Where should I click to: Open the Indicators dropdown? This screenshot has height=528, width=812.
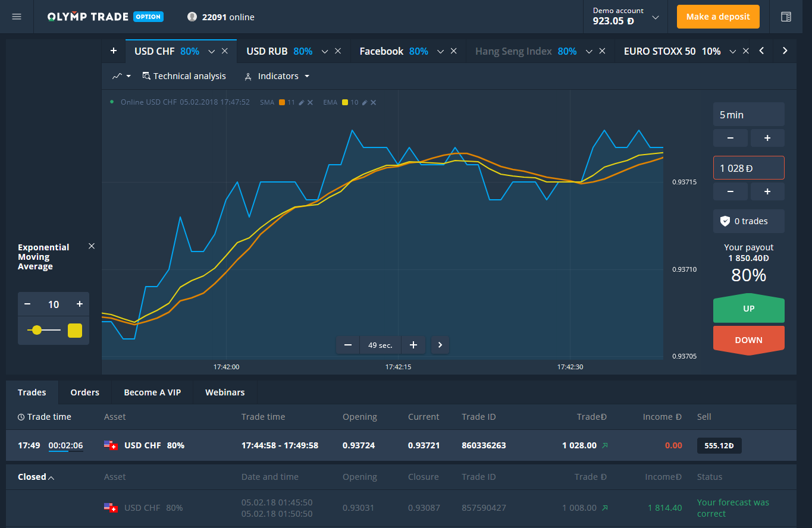coord(277,76)
